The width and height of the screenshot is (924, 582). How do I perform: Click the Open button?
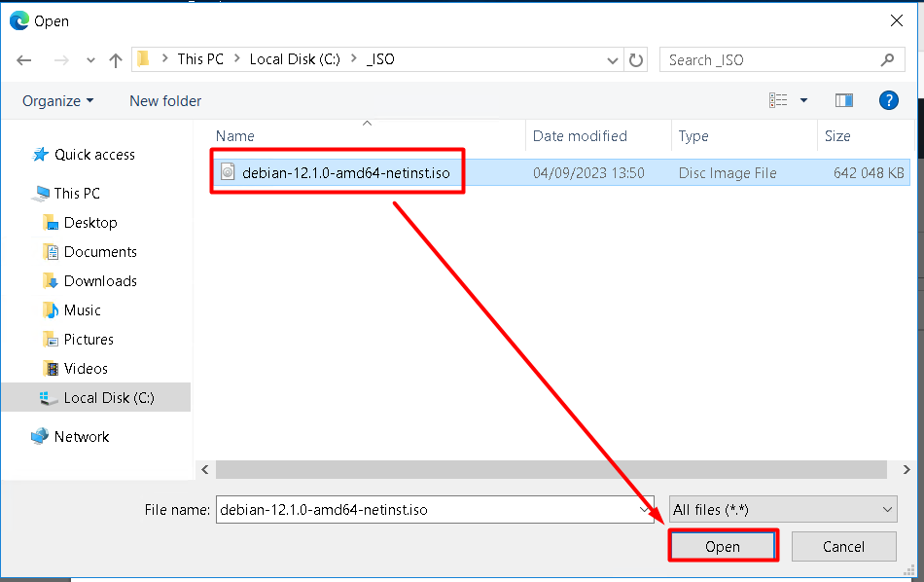[x=723, y=546]
